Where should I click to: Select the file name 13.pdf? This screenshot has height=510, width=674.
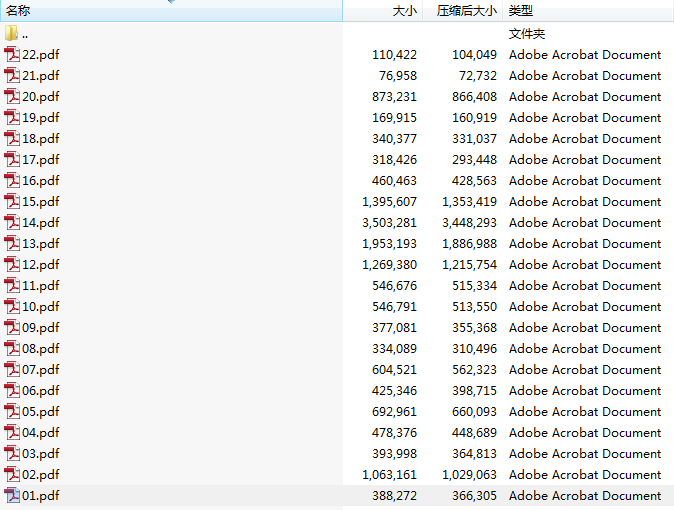(41, 244)
